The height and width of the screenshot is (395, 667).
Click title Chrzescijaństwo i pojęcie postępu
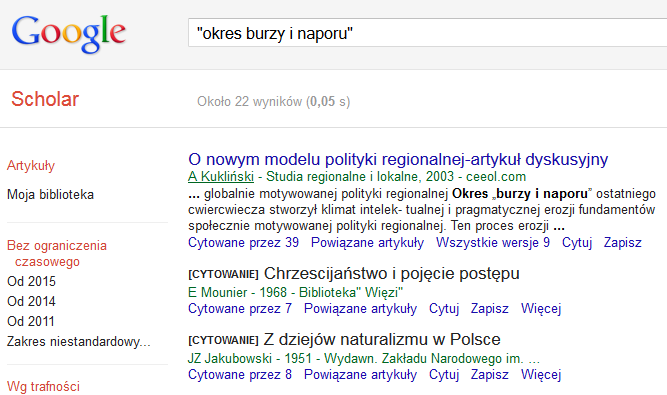[x=392, y=273]
